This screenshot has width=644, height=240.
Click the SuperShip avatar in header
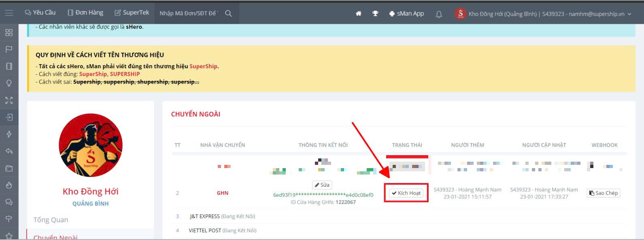[x=460, y=13]
